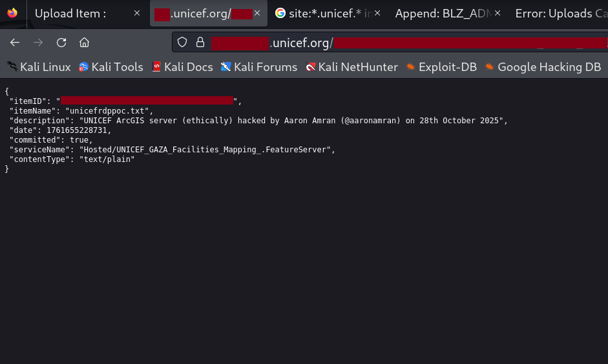Screen dimensions: 608x364
Task: Open the Kali Tools bookmark
Action: (x=111, y=67)
